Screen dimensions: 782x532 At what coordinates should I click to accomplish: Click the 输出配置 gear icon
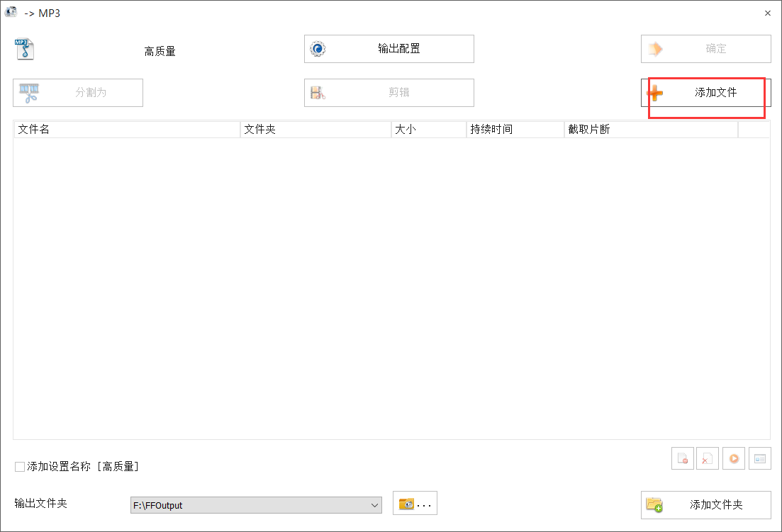click(x=318, y=48)
